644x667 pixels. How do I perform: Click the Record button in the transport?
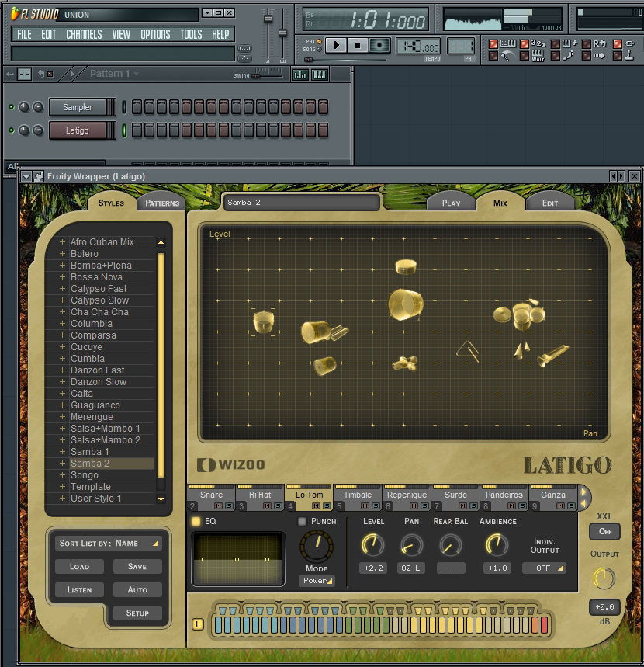379,46
